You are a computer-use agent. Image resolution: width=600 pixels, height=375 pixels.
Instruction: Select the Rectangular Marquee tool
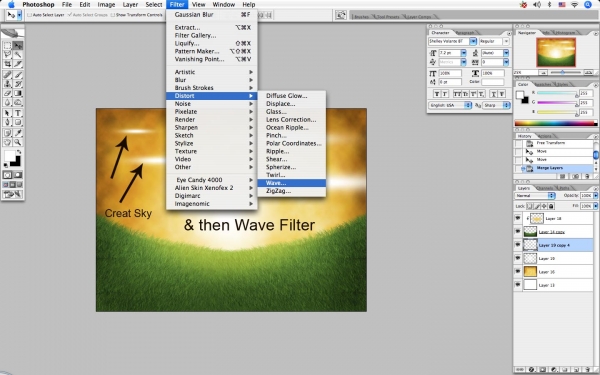[x=7, y=46]
